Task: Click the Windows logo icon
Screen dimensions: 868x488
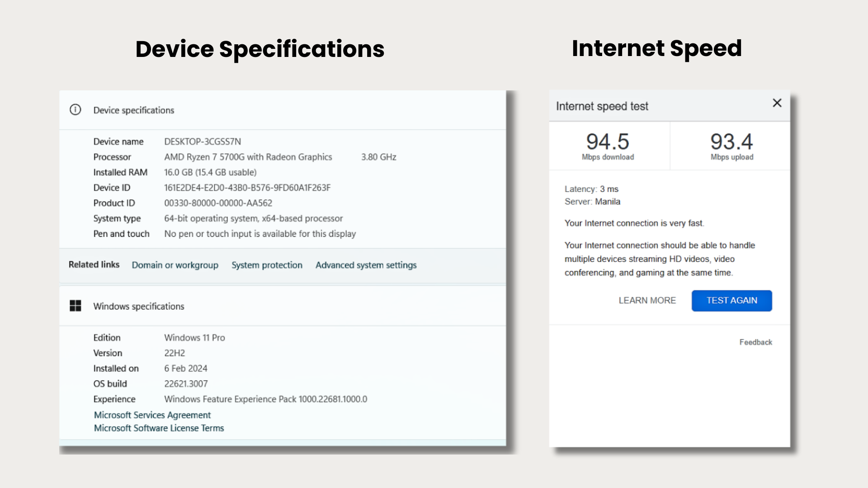Action: (75, 306)
